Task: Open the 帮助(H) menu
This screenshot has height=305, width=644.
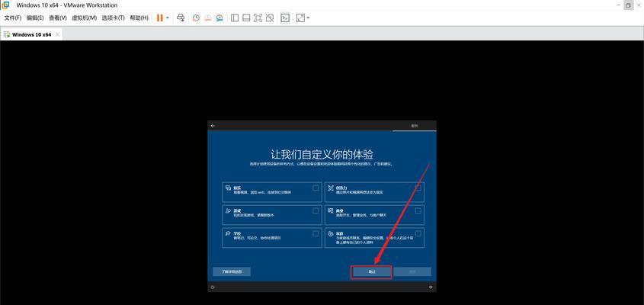Action: (139, 18)
